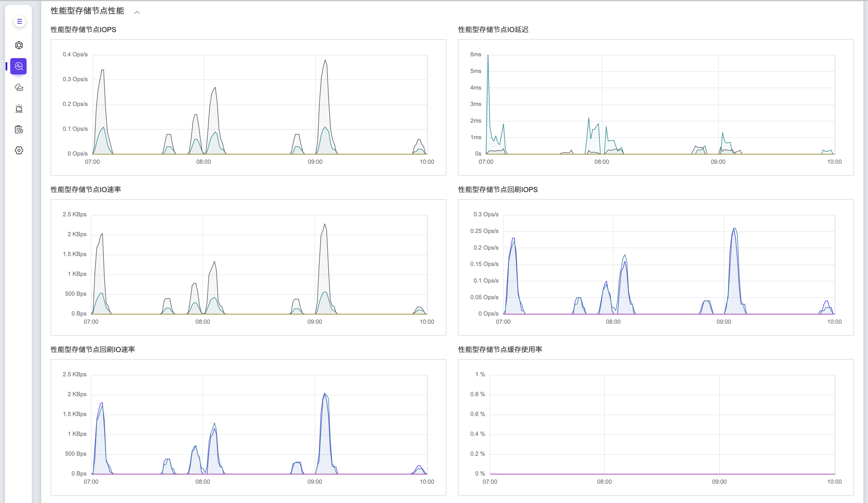Click the 07:00 latency spike in IO延迟 chart
868x503 pixels.
click(x=488, y=56)
